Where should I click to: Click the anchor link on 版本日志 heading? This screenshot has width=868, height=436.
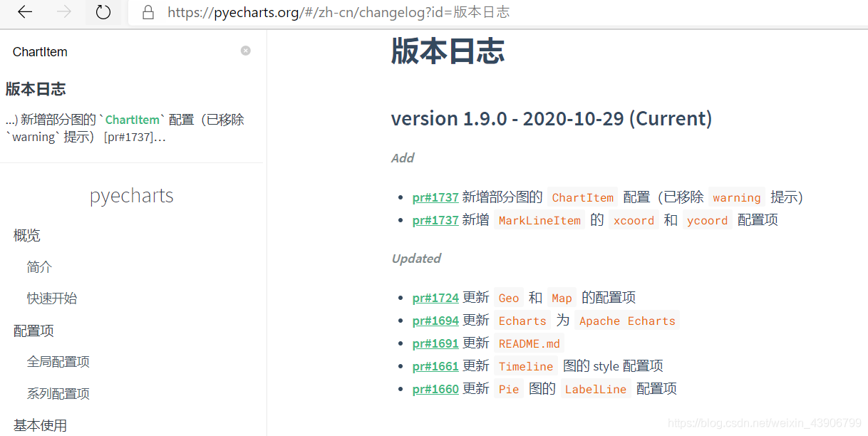coord(447,51)
